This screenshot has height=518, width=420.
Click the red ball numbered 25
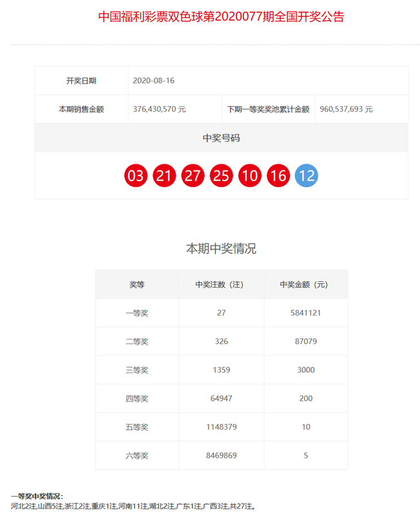coord(221,175)
